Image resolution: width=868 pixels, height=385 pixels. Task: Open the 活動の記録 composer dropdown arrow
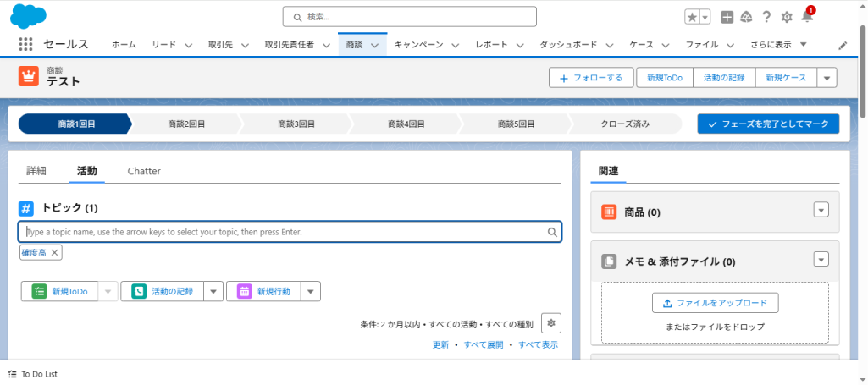click(x=213, y=292)
